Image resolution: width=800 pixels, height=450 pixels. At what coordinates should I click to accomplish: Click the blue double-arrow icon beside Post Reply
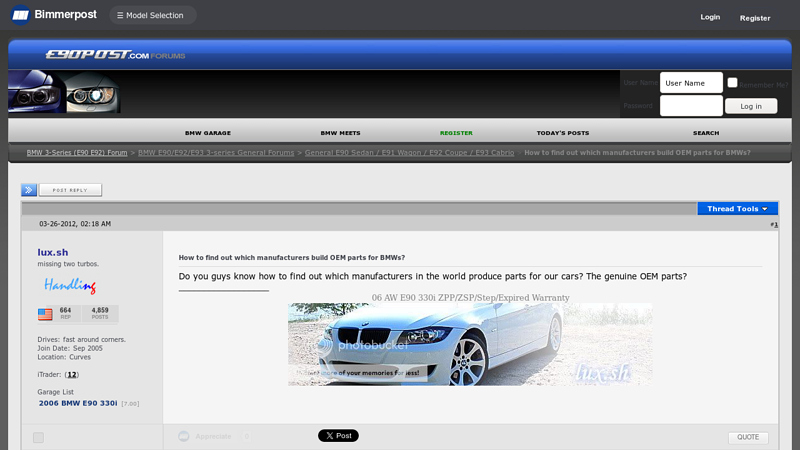[x=29, y=190]
